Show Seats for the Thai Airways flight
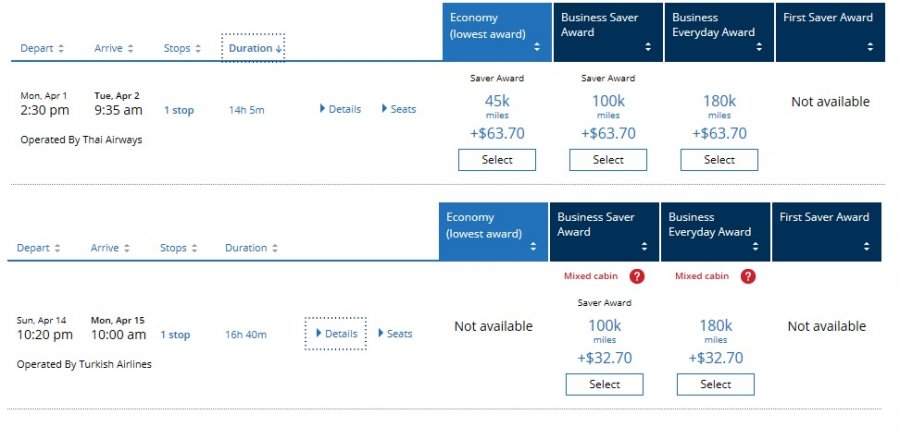Screen dimensions: 900x439 point(399,109)
